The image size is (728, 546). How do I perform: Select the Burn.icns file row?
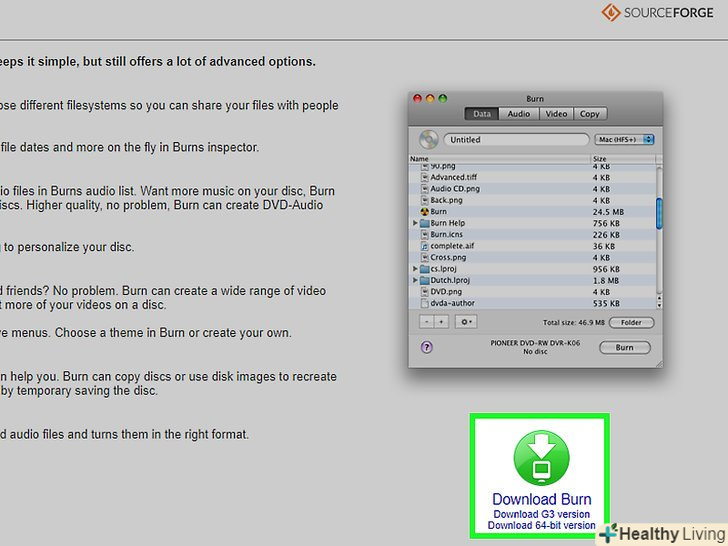(x=533, y=234)
